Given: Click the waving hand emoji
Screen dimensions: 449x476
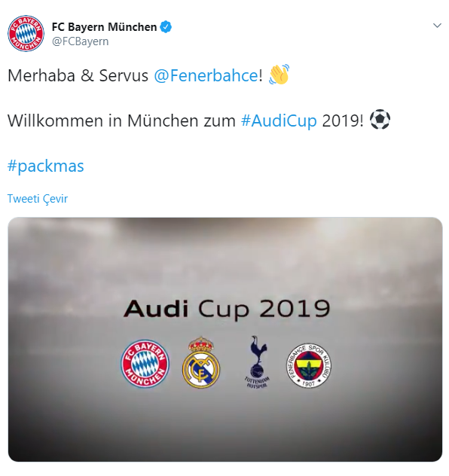Looking at the screenshot, I should (x=279, y=75).
